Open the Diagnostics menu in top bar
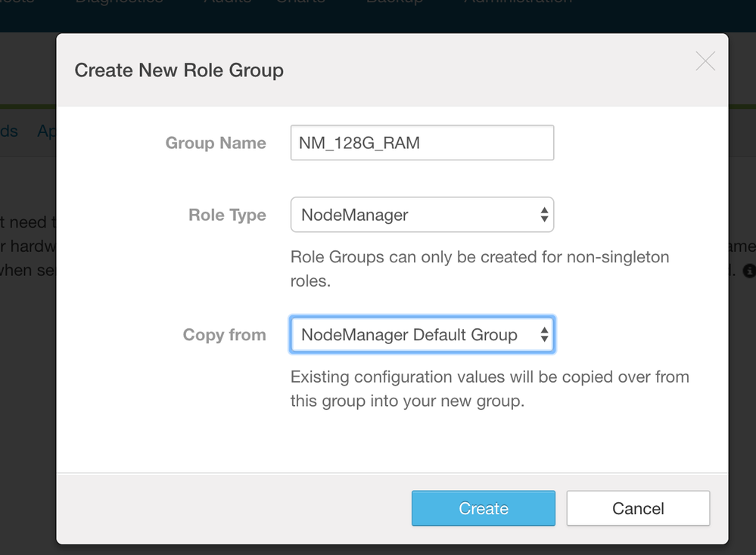Image resolution: width=756 pixels, height=555 pixels. 119,2
